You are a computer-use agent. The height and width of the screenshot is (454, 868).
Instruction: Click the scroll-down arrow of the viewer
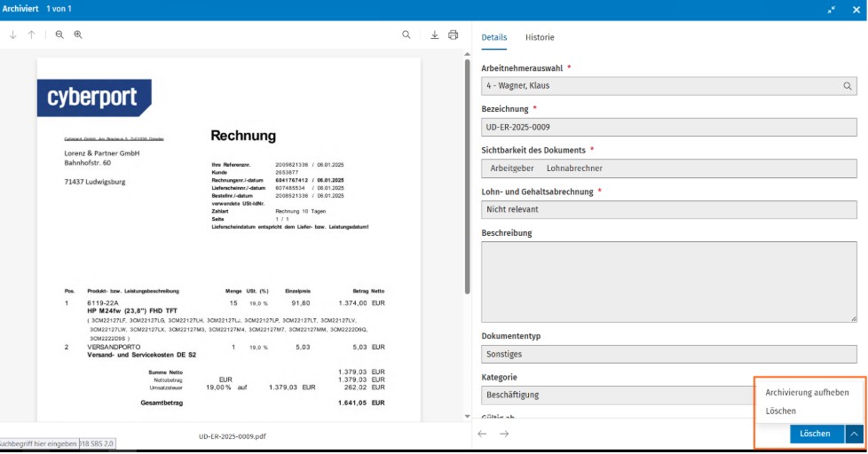pos(467,417)
